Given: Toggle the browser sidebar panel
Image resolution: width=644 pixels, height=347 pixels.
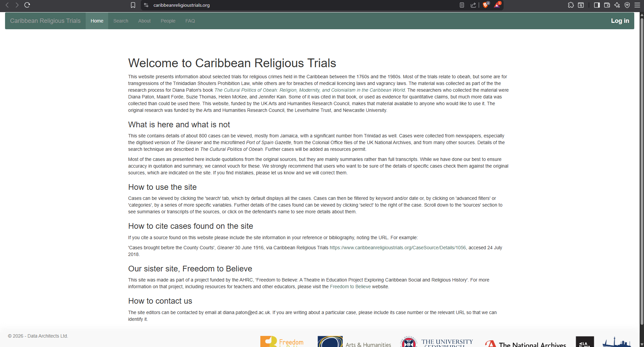Looking at the screenshot, I should pos(596,5).
